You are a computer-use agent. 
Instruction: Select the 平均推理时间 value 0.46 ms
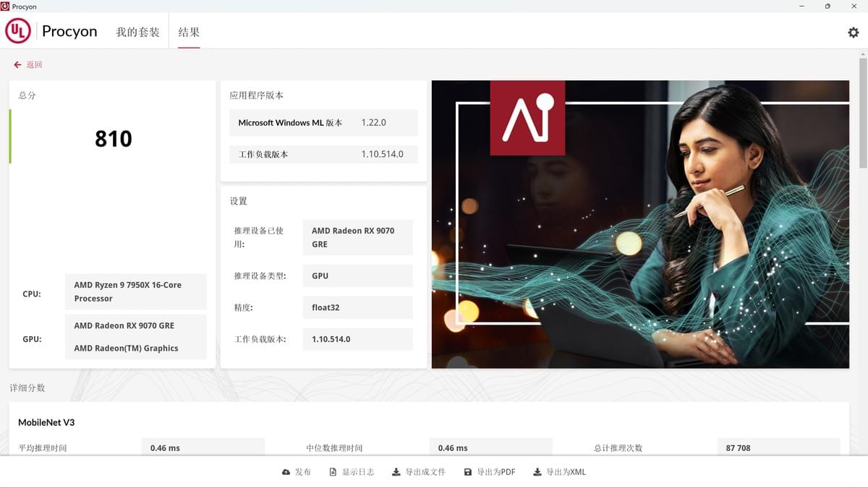pos(165,448)
